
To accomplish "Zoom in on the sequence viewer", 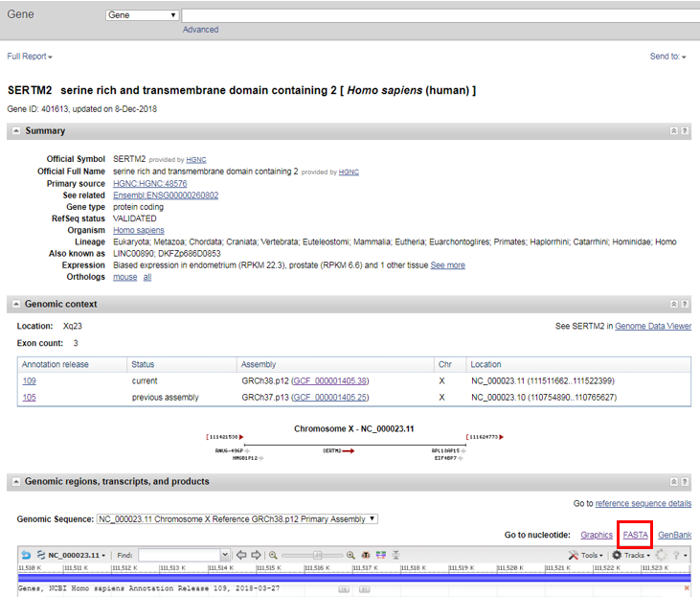I will (350, 555).
